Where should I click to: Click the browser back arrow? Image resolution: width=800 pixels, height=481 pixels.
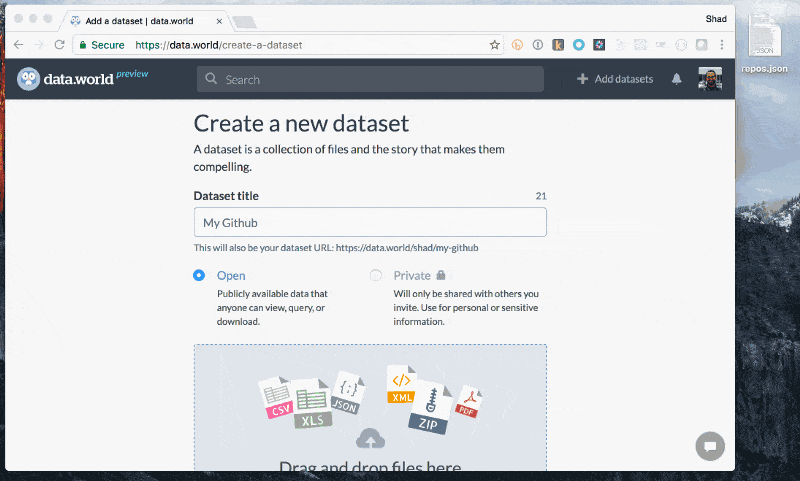point(19,45)
